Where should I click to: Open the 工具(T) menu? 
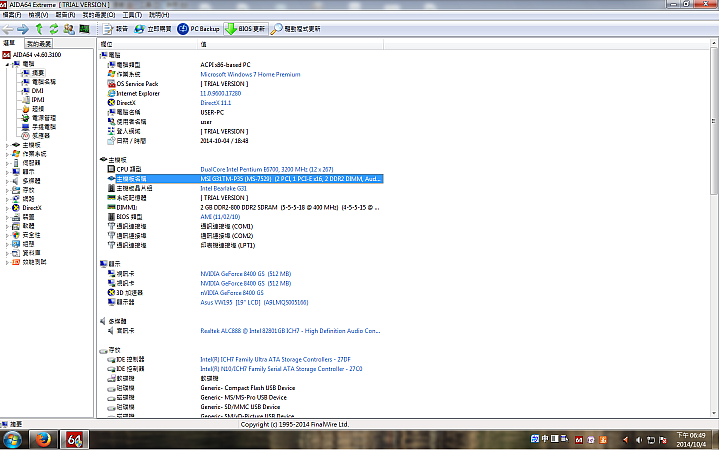point(132,15)
